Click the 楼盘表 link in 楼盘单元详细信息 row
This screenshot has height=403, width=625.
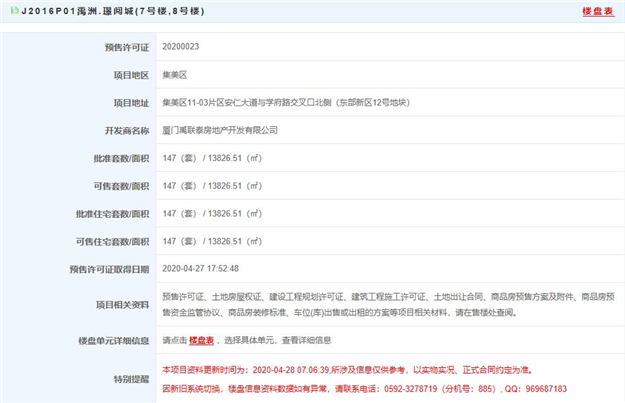click(201, 340)
